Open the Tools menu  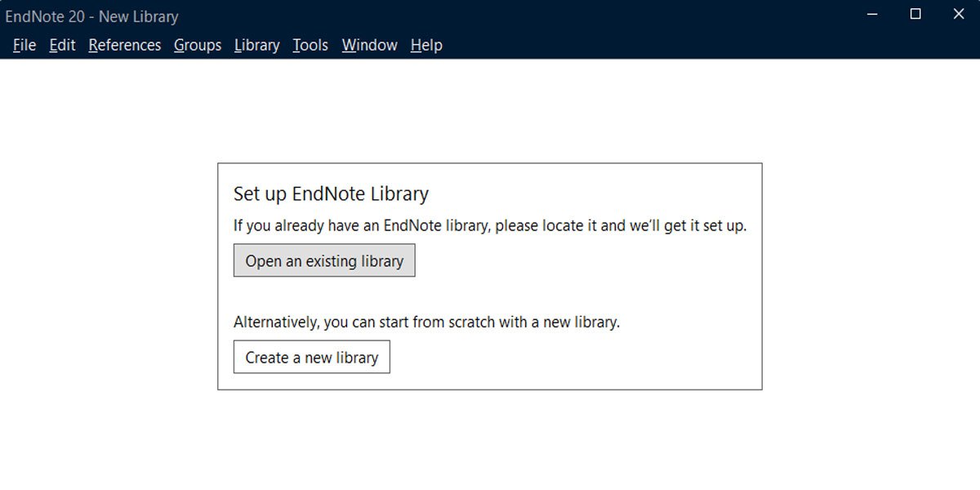click(310, 45)
